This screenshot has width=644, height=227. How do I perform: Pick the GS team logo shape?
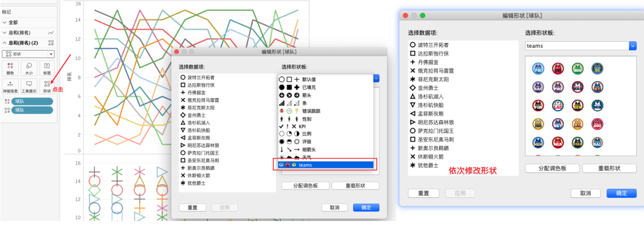tap(597, 69)
